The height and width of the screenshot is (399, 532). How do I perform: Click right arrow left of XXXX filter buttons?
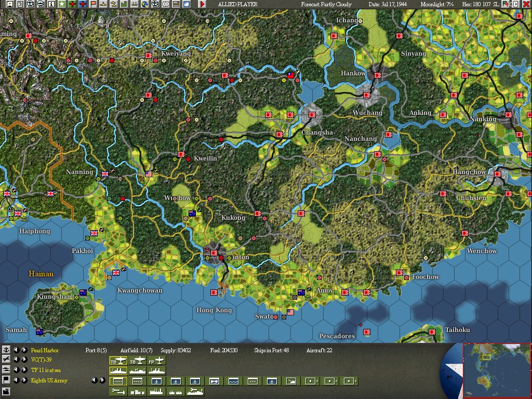click(102, 380)
